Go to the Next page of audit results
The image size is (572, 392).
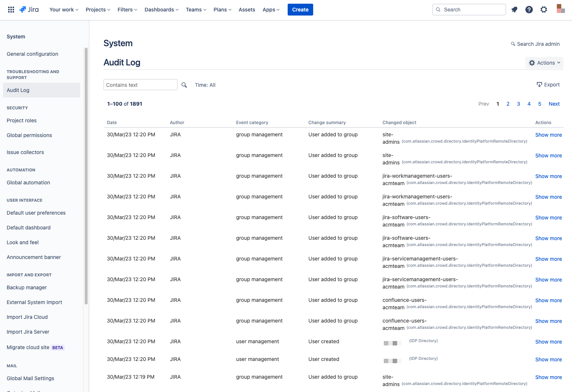pos(554,104)
